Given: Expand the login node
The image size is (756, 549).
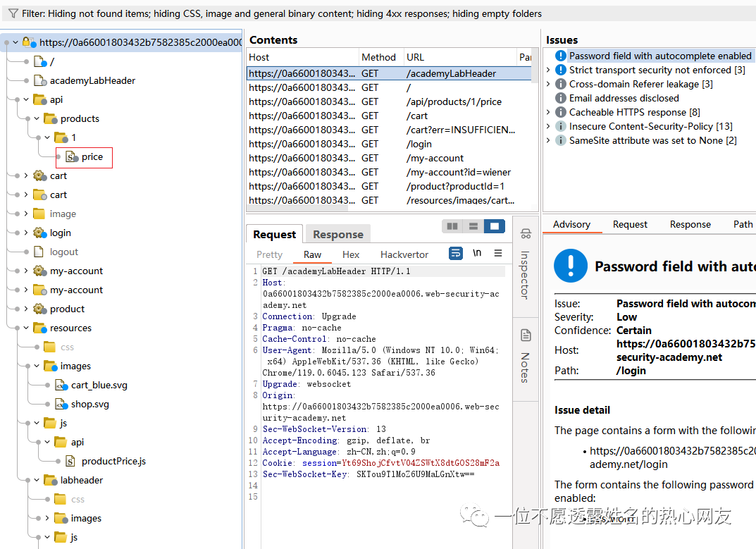Looking at the screenshot, I should [26, 233].
